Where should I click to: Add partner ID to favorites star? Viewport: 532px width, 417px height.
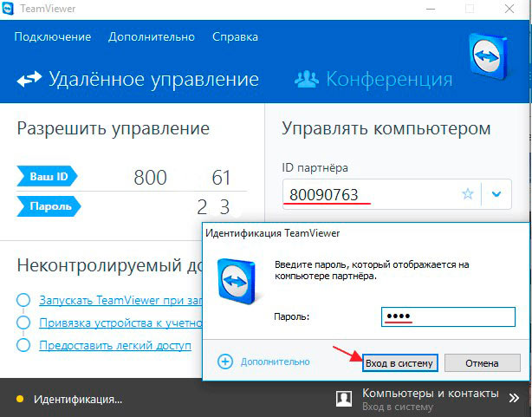(x=468, y=194)
